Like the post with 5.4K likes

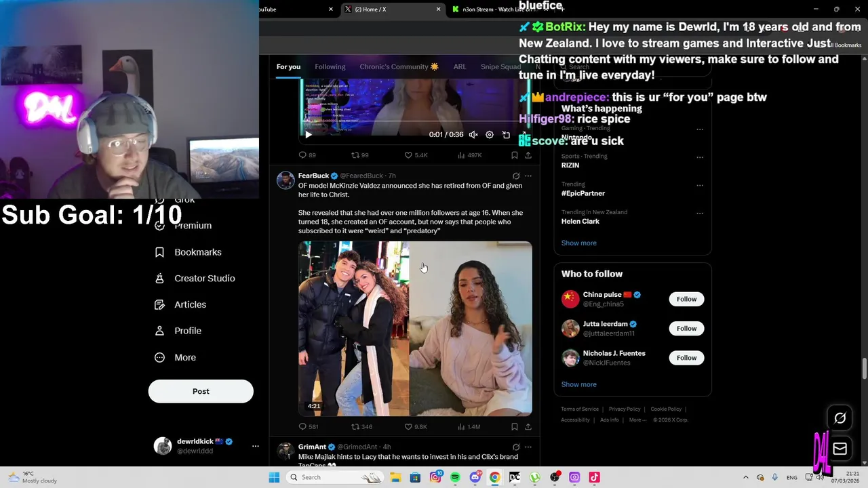coord(416,155)
